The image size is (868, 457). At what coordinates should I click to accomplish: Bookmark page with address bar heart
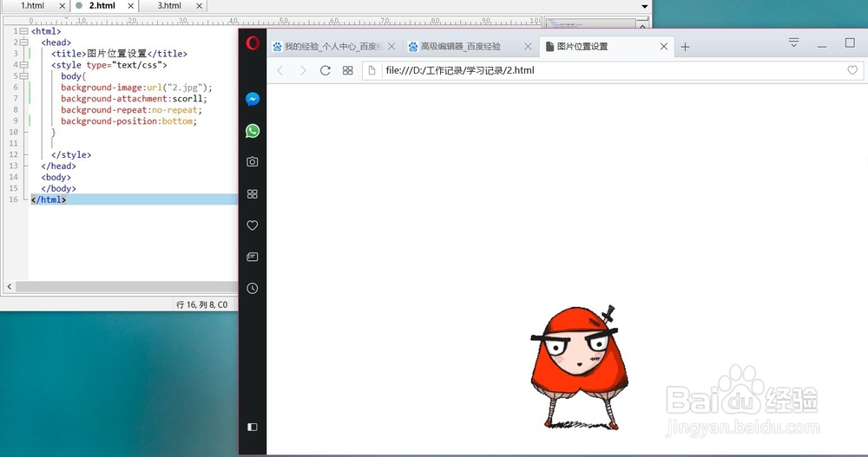tap(852, 70)
